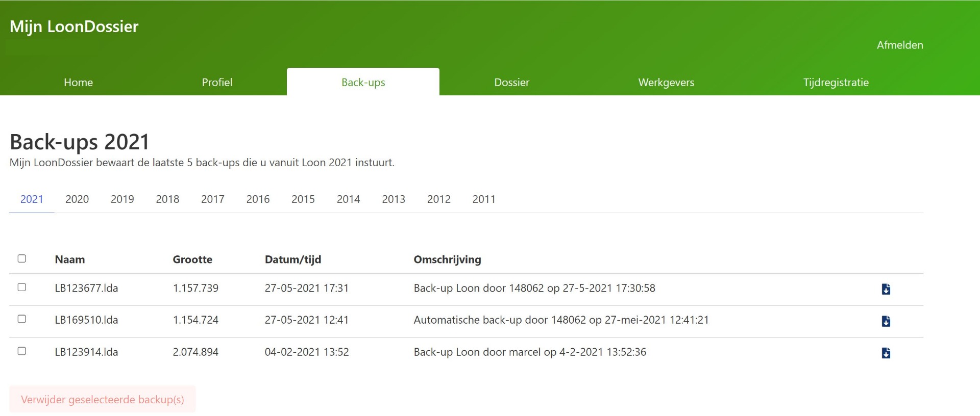Image resolution: width=980 pixels, height=416 pixels.
Task: Switch to the Back-ups tab
Action: pyautogui.click(x=363, y=82)
